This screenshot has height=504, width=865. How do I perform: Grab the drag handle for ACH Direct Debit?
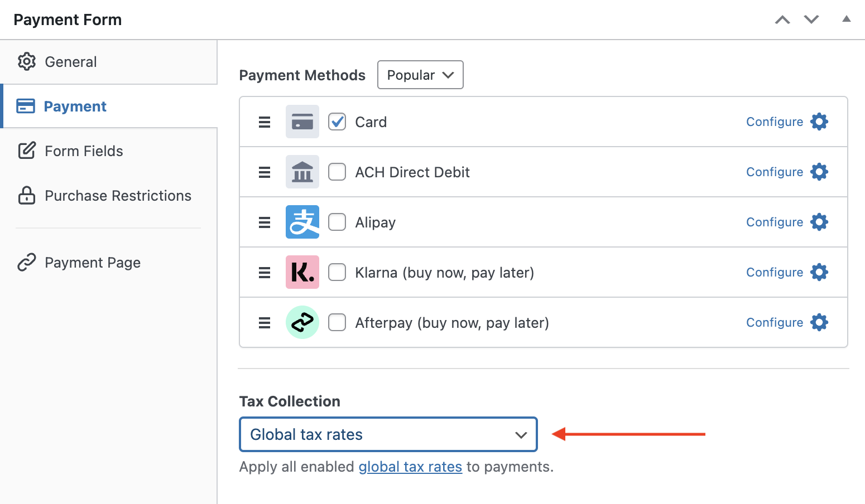point(265,172)
